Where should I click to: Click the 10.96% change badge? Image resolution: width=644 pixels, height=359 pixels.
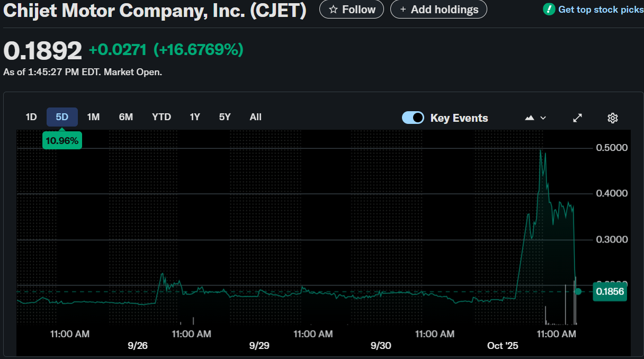tap(62, 141)
